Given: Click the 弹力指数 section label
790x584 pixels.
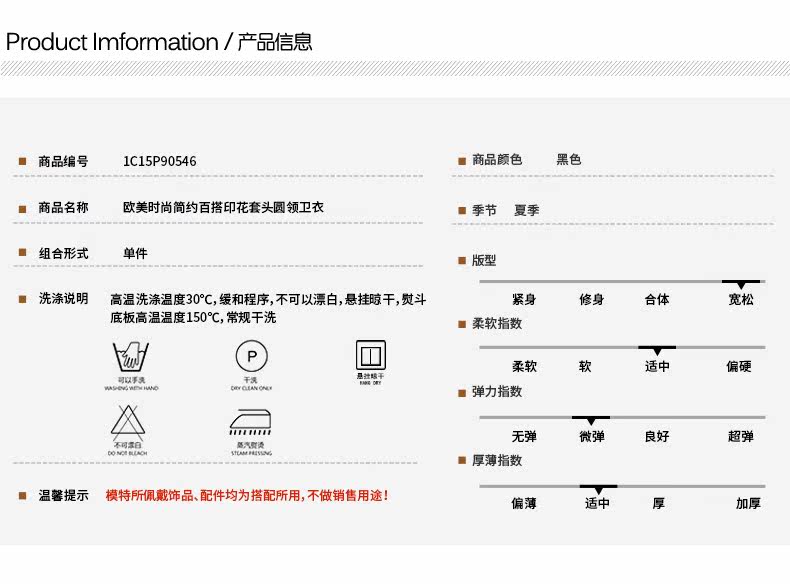Looking at the screenshot, I should pyautogui.click(x=497, y=392).
